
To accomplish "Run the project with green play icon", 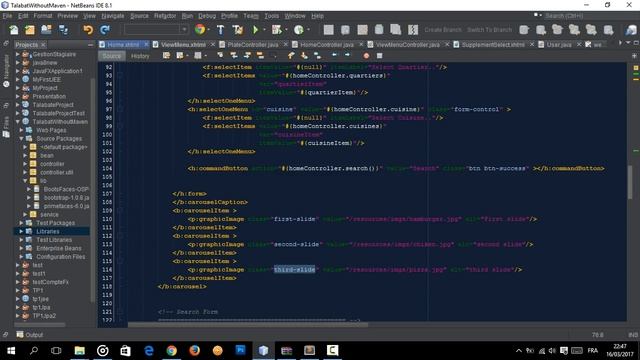I will (256, 30).
